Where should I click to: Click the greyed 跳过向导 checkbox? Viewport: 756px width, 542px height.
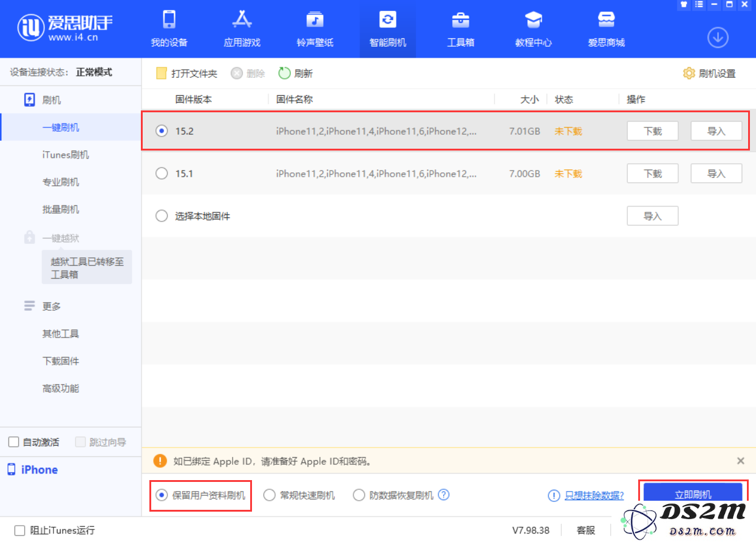80,442
